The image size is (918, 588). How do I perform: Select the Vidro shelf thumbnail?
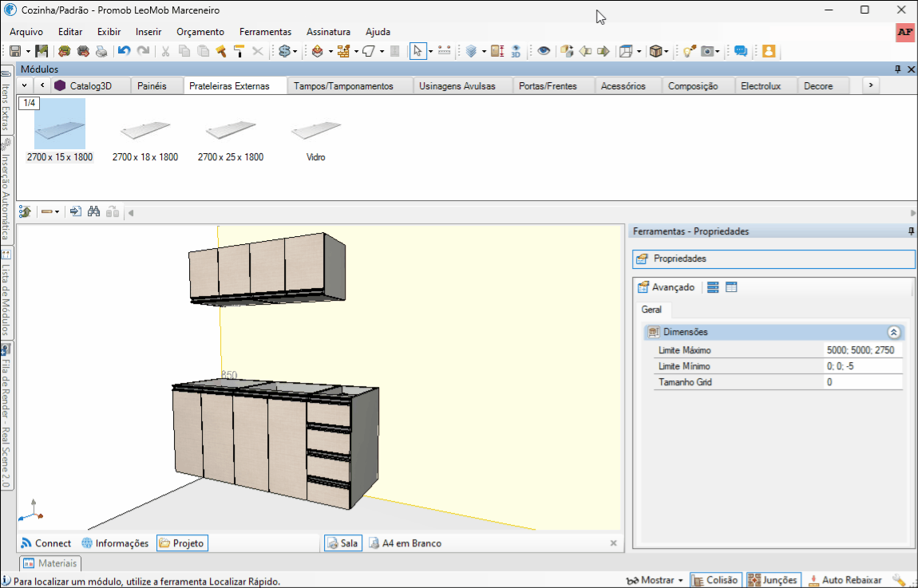[315, 131]
